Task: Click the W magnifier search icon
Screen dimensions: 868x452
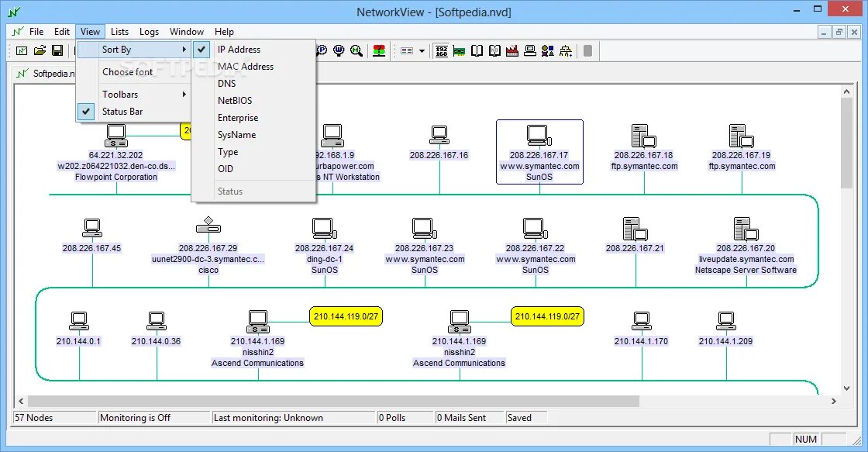Action: click(x=339, y=51)
